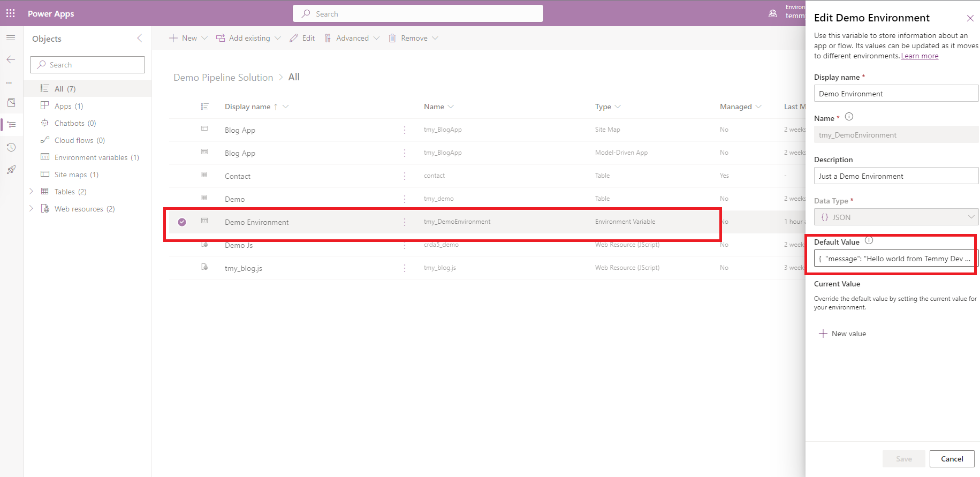
Task: Open the Overview page icon in left rail
Action: point(11,102)
